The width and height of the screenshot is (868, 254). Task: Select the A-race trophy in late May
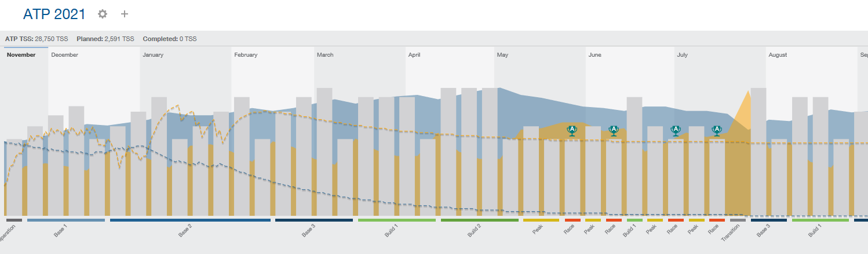click(572, 130)
